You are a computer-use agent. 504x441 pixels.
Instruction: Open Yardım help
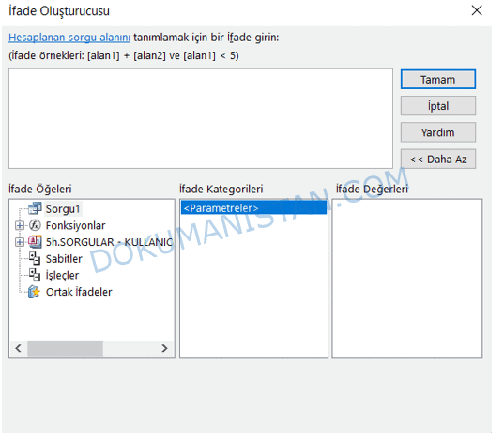point(437,132)
